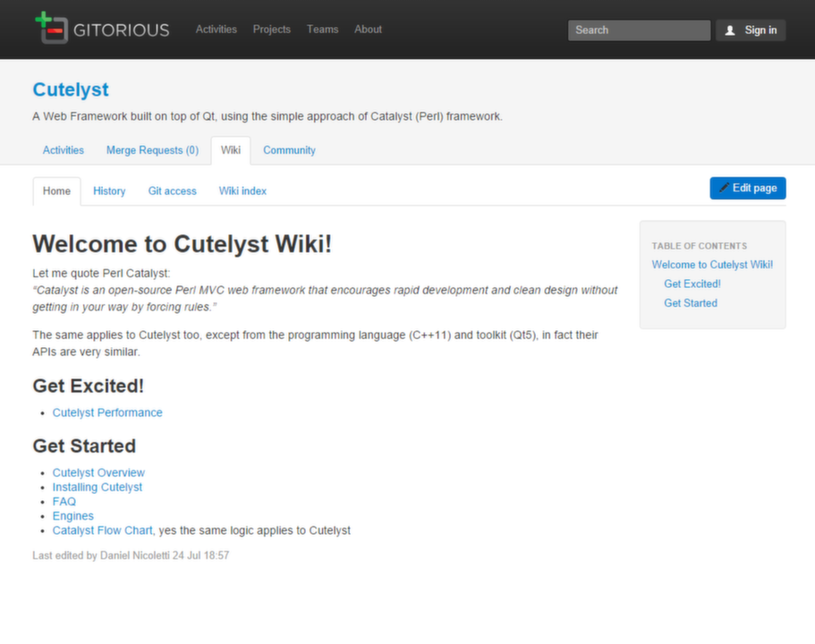Viewport: 815px width, 644px height.
Task: Click the project description about Qt web framework
Action: pos(267,116)
